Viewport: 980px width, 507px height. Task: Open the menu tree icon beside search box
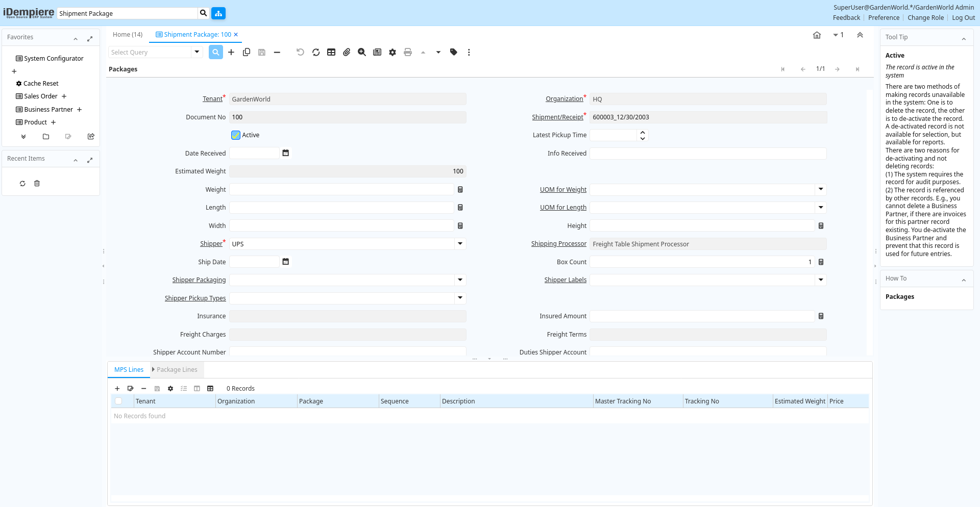[218, 13]
